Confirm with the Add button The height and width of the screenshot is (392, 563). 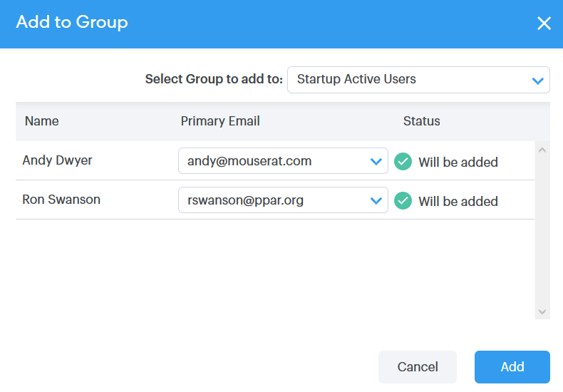pos(512,367)
